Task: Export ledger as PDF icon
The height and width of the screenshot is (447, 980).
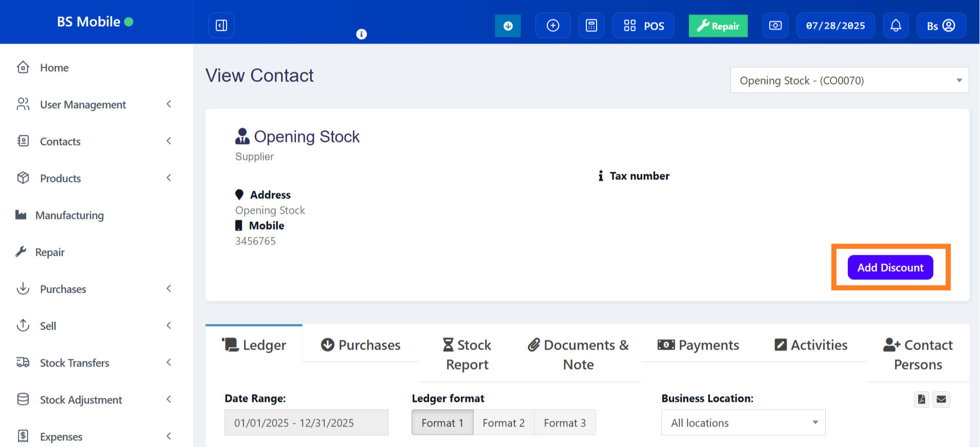Action: coord(921,399)
